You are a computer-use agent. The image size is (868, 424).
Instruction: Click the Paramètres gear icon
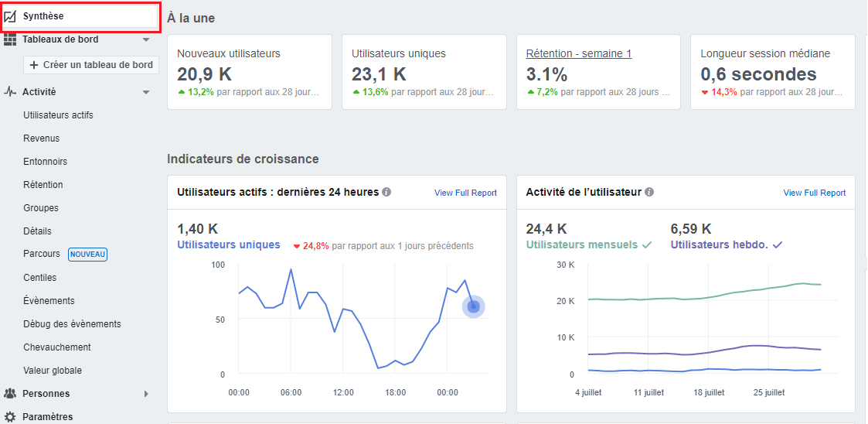9,417
